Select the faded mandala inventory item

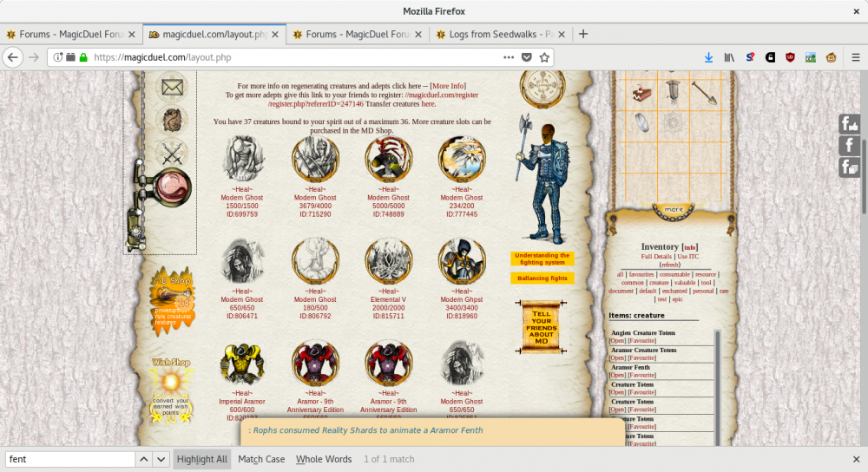click(x=673, y=123)
